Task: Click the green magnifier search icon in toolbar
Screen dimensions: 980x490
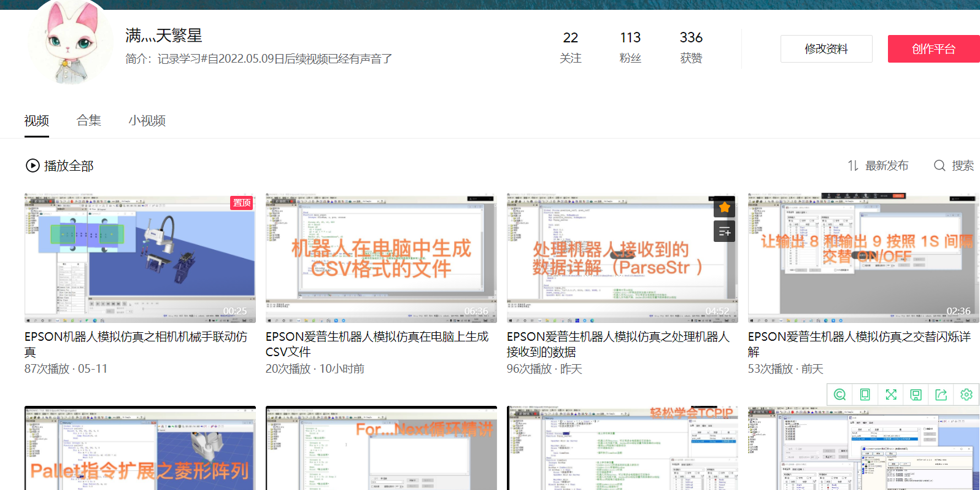Action: pyautogui.click(x=839, y=395)
